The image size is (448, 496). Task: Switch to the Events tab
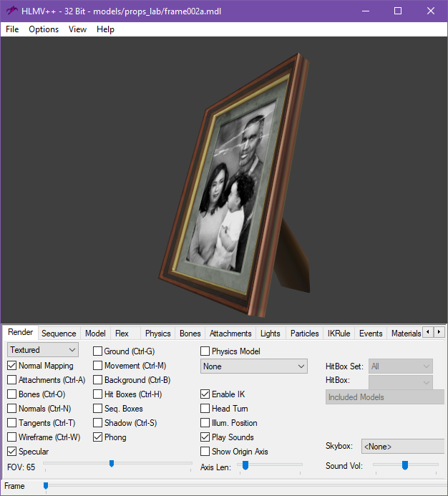[x=371, y=334]
